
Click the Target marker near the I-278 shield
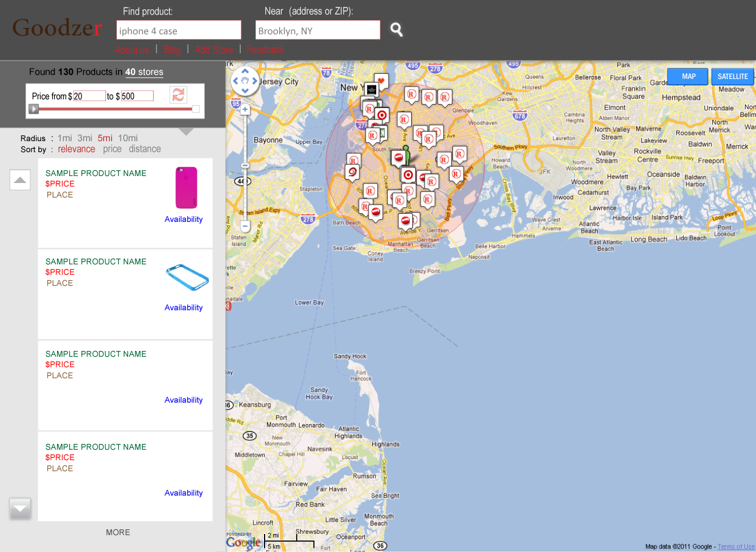click(x=382, y=115)
